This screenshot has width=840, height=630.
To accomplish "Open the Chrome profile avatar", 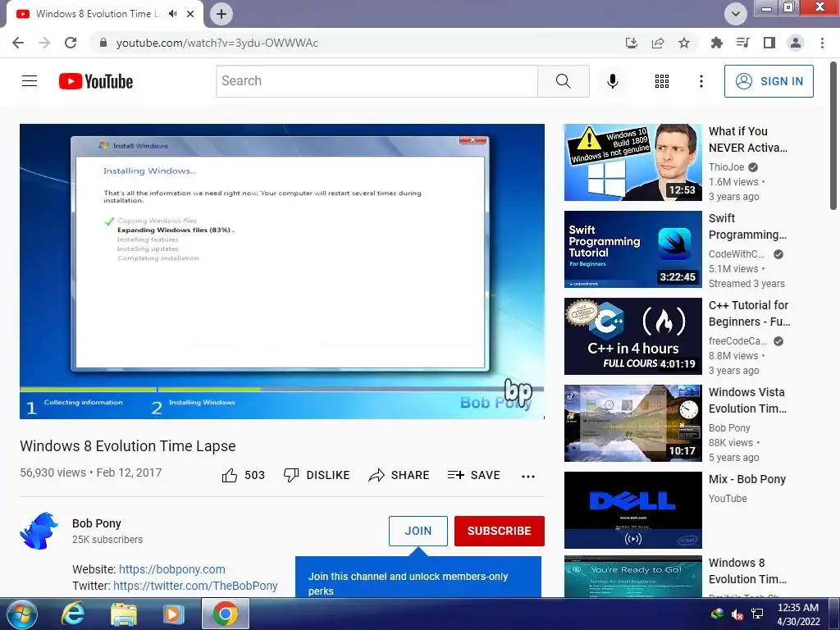I will coord(796,43).
